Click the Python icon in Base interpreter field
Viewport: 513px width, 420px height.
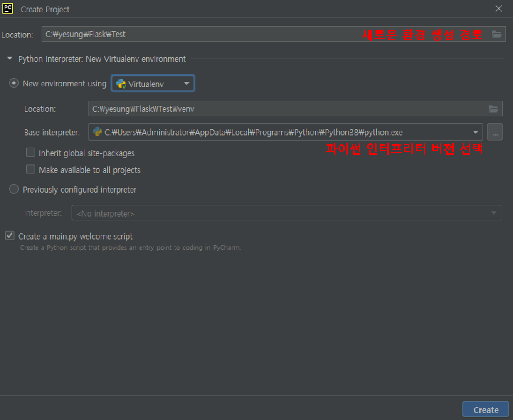(98, 132)
